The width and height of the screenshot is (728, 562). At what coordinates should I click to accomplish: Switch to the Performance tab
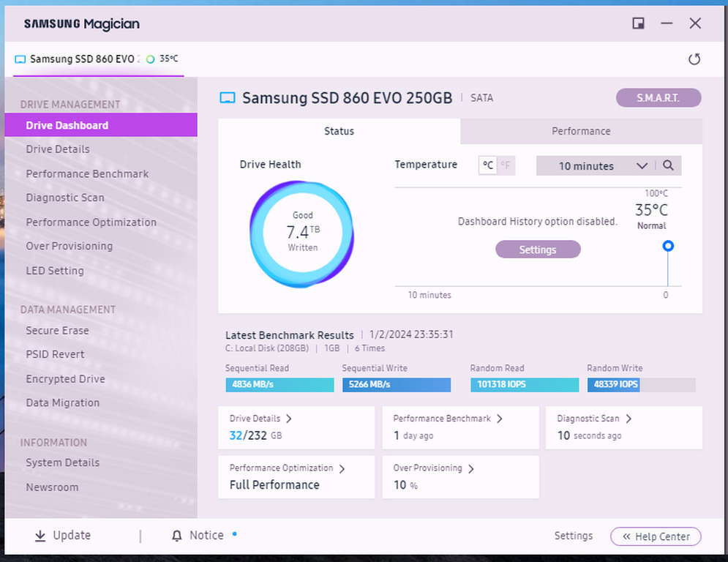[580, 131]
